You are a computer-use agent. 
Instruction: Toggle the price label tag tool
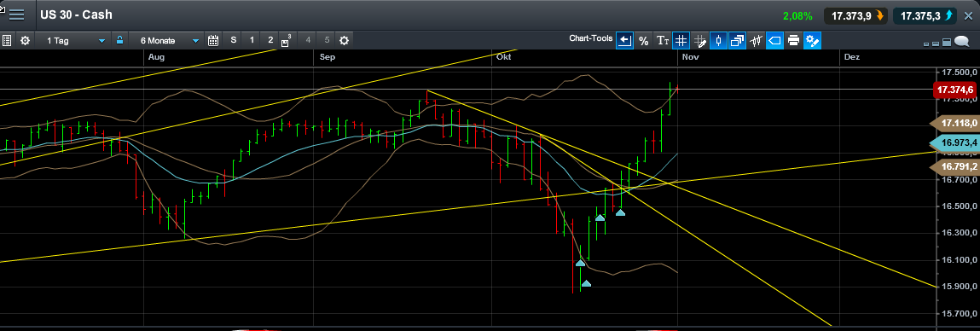point(775,41)
